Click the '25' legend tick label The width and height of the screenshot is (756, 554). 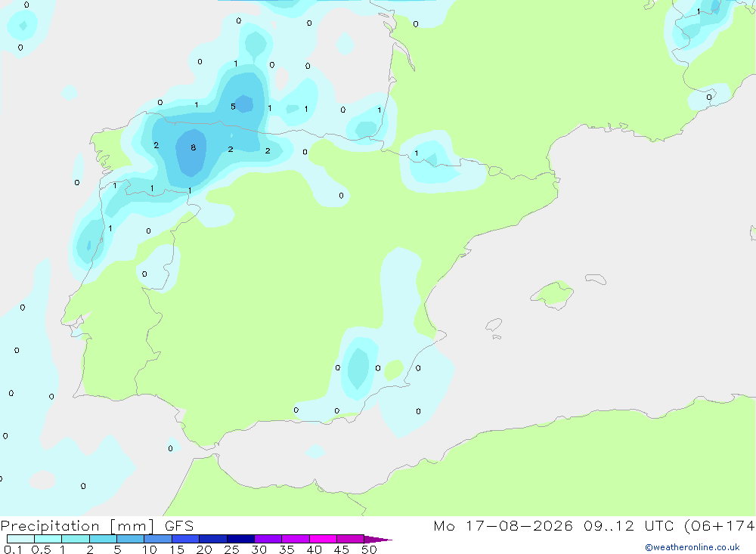click(x=231, y=549)
